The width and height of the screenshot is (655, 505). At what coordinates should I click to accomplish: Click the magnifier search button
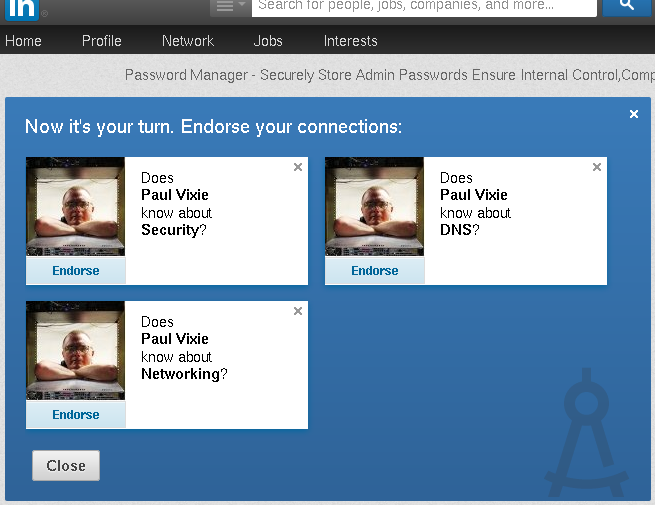(x=626, y=7)
